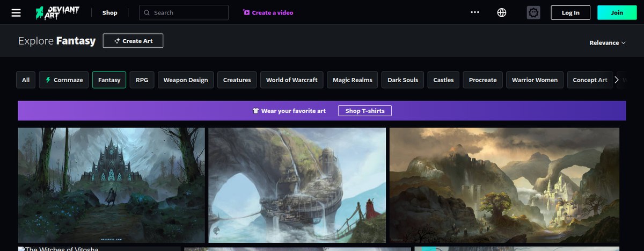This screenshot has height=251, width=644.
Task: Select the World of Warcraft tag
Action: coord(292,80)
